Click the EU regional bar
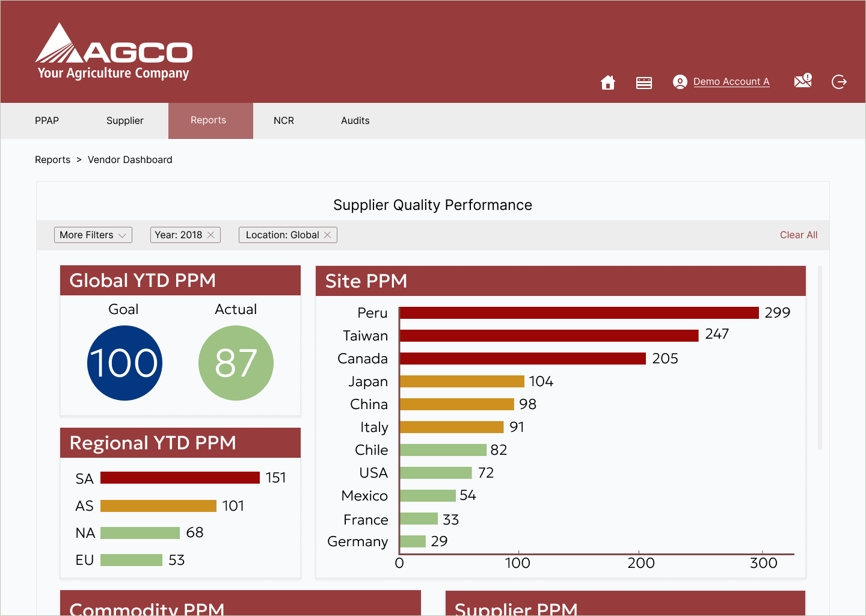The height and width of the screenshot is (616, 866). tap(131, 560)
